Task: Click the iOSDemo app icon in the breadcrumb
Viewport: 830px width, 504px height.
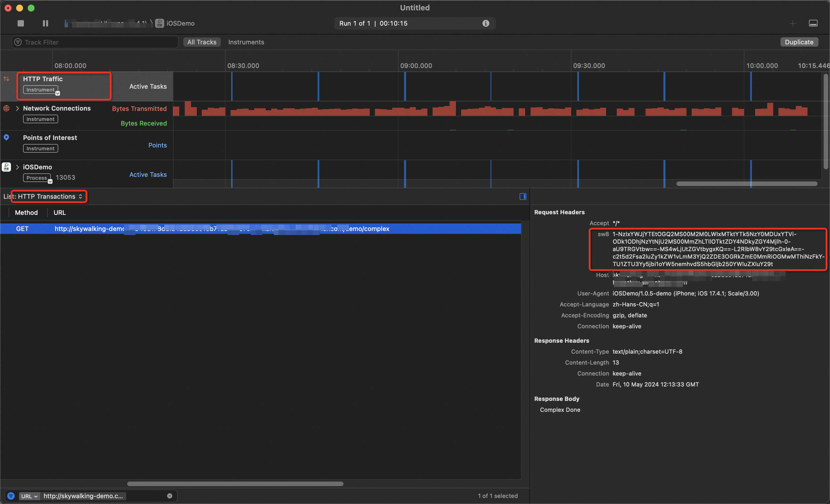Action: (x=159, y=23)
